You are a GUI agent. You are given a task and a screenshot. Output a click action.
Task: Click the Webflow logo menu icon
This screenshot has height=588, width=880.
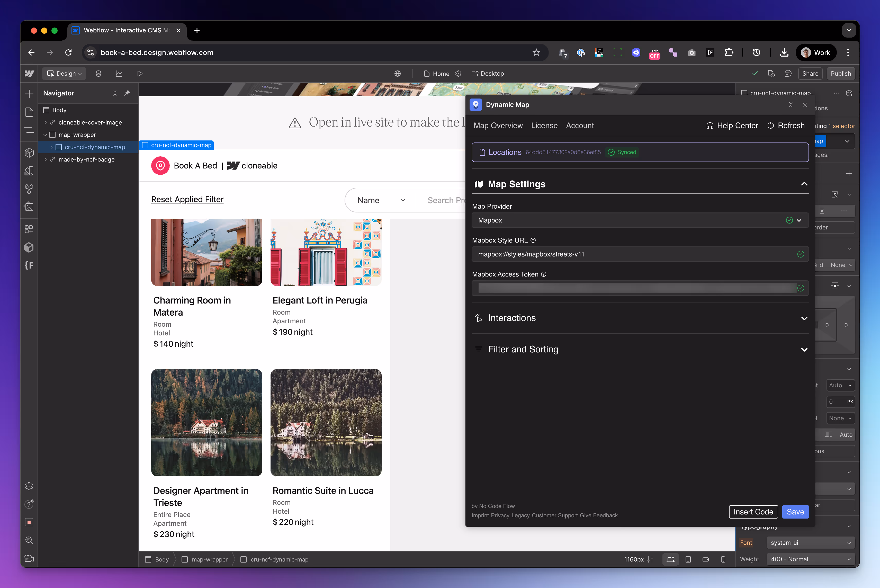[x=29, y=74]
